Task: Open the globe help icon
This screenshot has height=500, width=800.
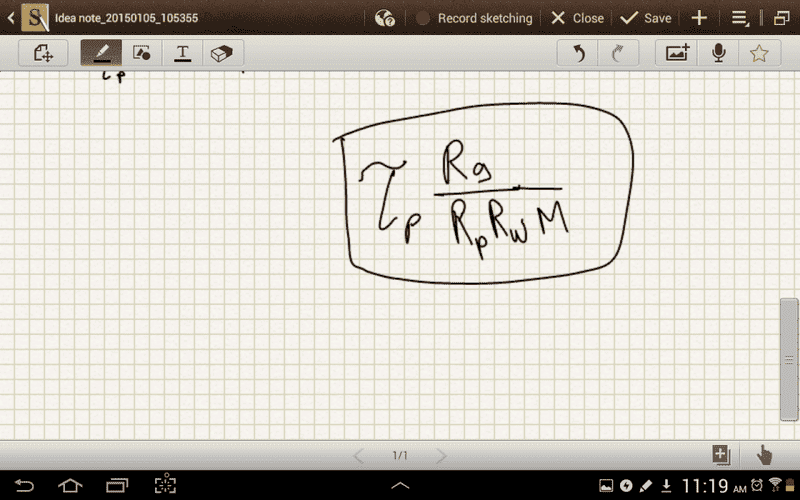Action: (385, 18)
